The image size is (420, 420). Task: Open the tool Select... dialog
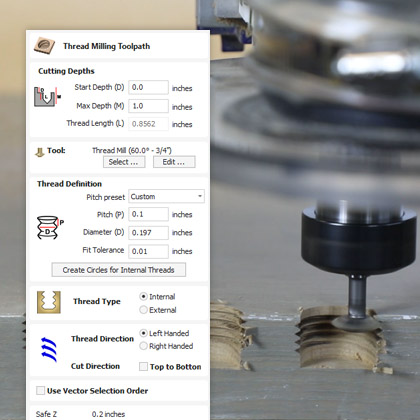(124, 162)
